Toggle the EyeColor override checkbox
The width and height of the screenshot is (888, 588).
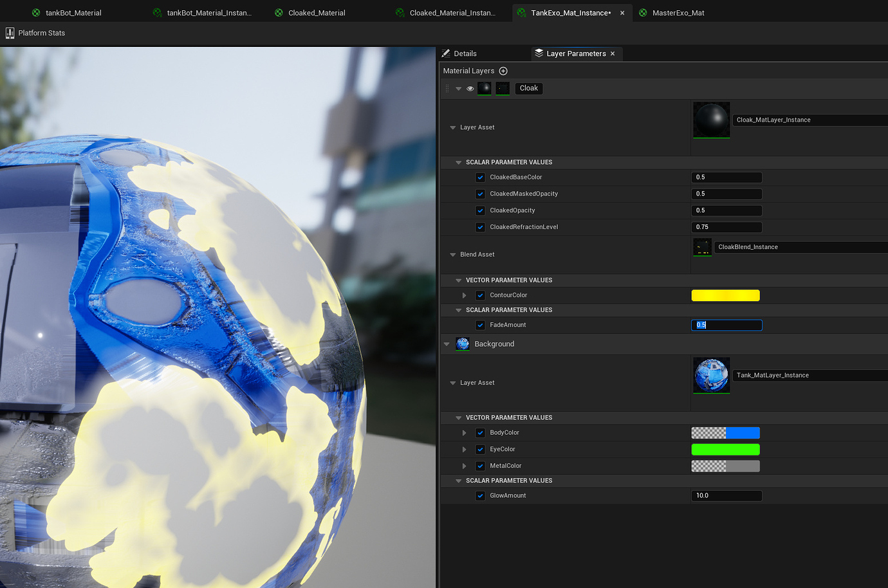pyautogui.click(x=480, y=450)
